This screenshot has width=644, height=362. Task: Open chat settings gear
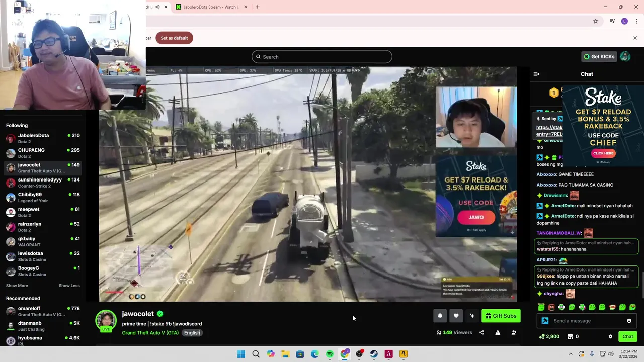coord(610,337)
